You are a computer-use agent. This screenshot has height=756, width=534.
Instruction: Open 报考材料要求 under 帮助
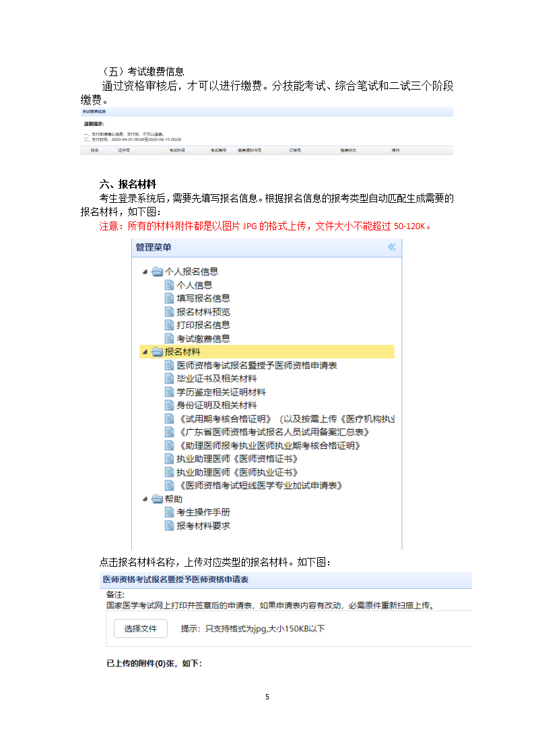coord(203,526)
